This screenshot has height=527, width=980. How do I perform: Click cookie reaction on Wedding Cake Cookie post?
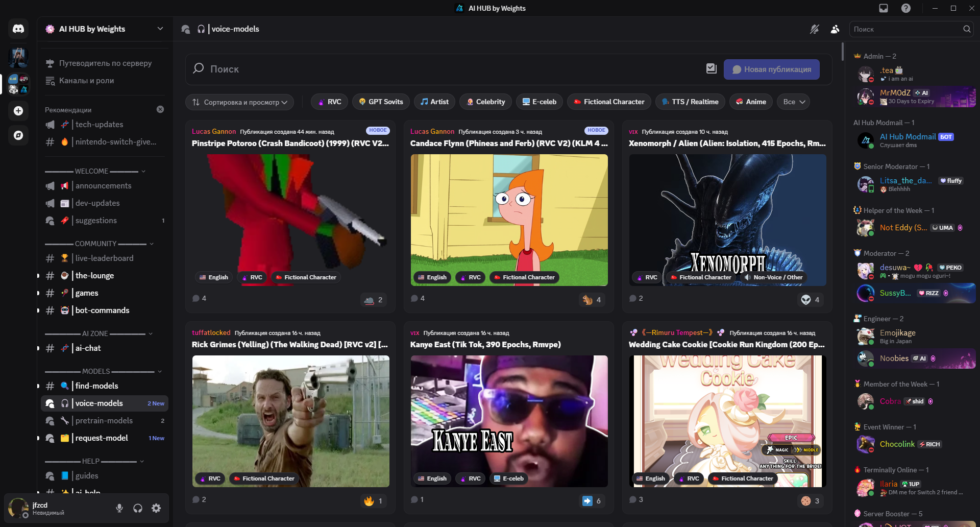[811, 501]
